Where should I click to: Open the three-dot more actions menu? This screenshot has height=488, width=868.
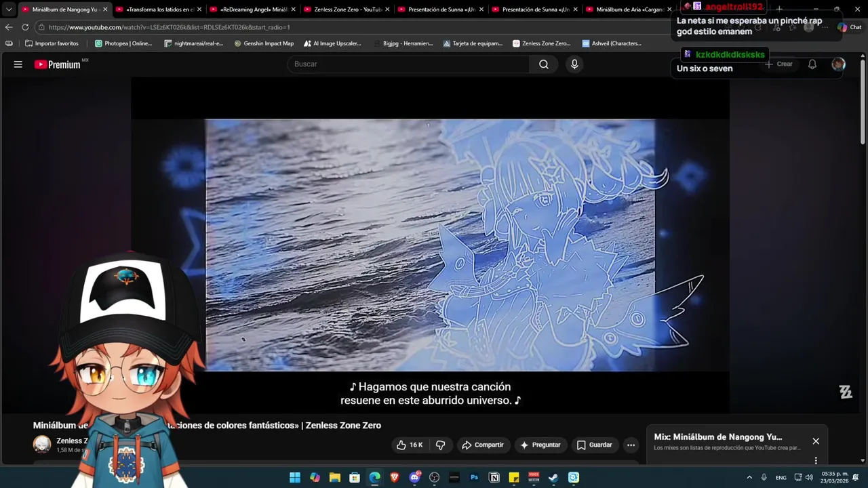[x=631, y=445]
